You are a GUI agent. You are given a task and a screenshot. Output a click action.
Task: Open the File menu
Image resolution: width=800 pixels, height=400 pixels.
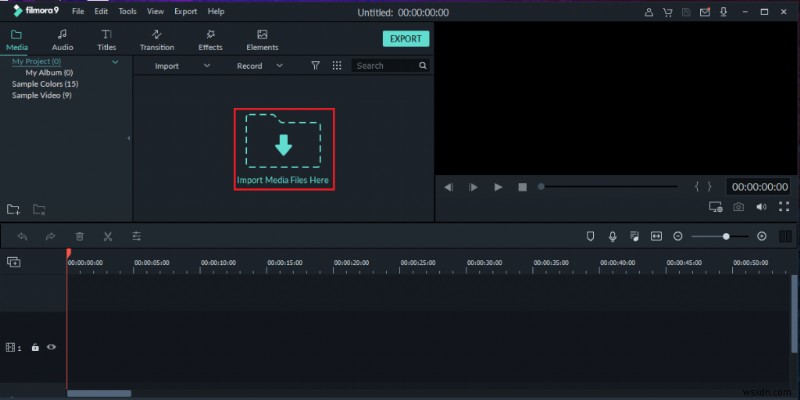pos(78,11)
